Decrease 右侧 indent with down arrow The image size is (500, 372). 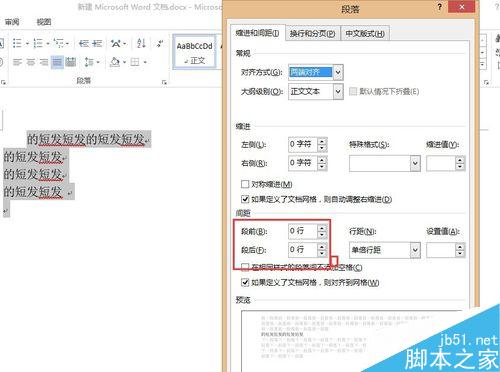pos(322,167)
